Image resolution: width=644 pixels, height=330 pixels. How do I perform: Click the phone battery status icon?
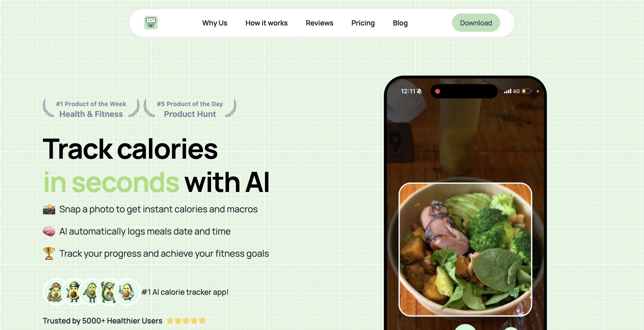coord(527,91)
